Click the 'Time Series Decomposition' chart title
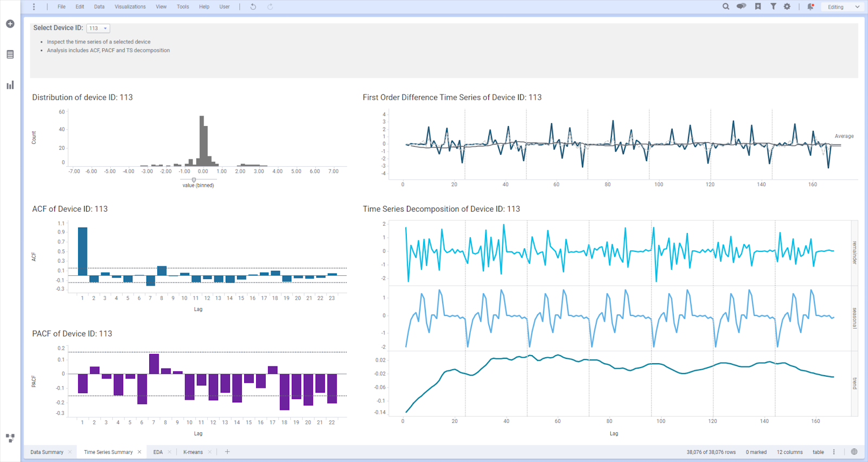 [x=442, y=209]
